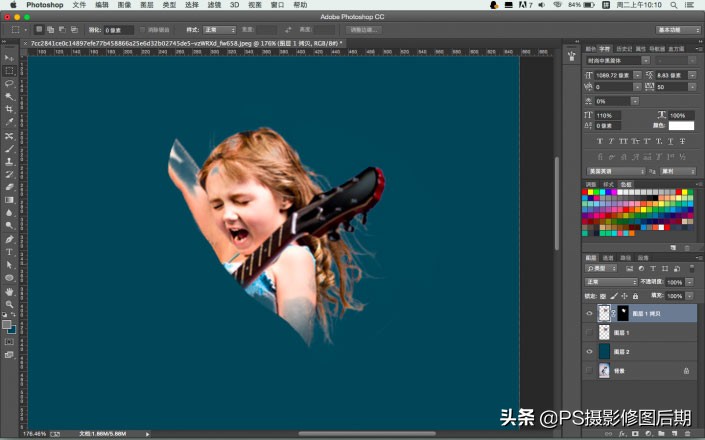Choose the Horizontal Type tool
The width and height of the screenshot is (705, 440).
pyautogui.click(x=9, y=252)
